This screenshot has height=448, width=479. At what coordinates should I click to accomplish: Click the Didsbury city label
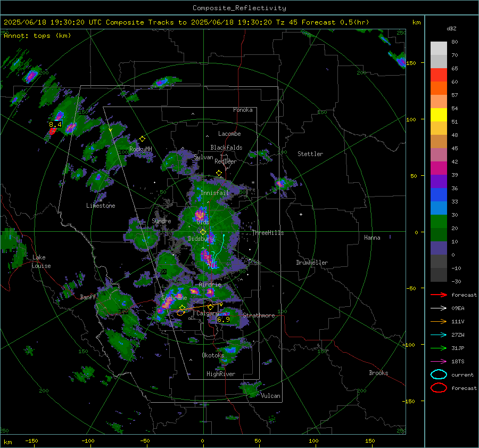[201, 239]
